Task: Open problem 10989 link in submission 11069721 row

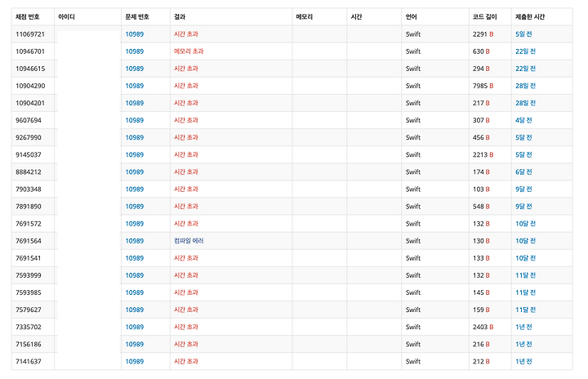Action: 134,34
